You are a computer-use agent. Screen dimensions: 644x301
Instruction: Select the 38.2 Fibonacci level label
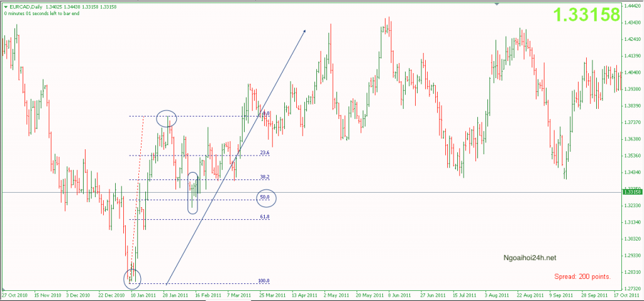(265, 178)
